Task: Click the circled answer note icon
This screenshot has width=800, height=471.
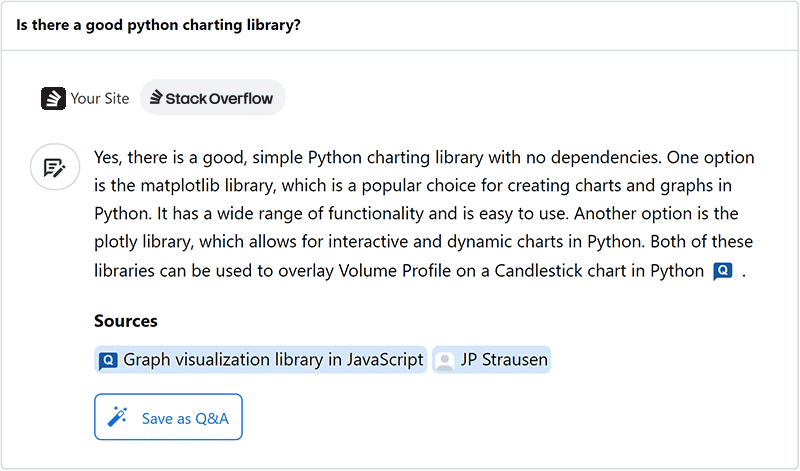Action: point(54,167)
